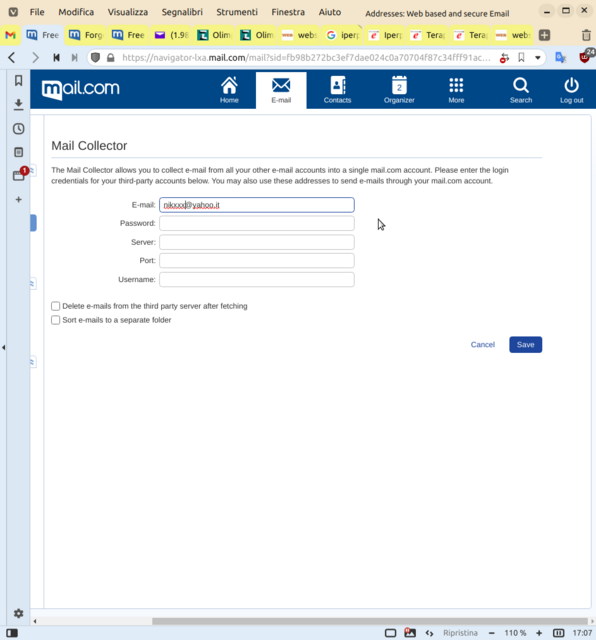Go back in browser history

click(x=12, y=58)
